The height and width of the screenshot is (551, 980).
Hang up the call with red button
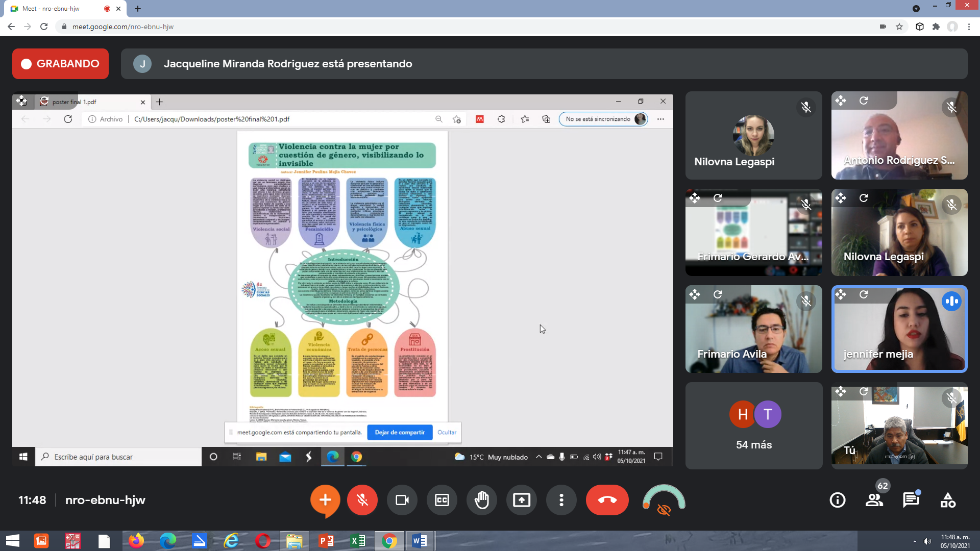point(607,500)
